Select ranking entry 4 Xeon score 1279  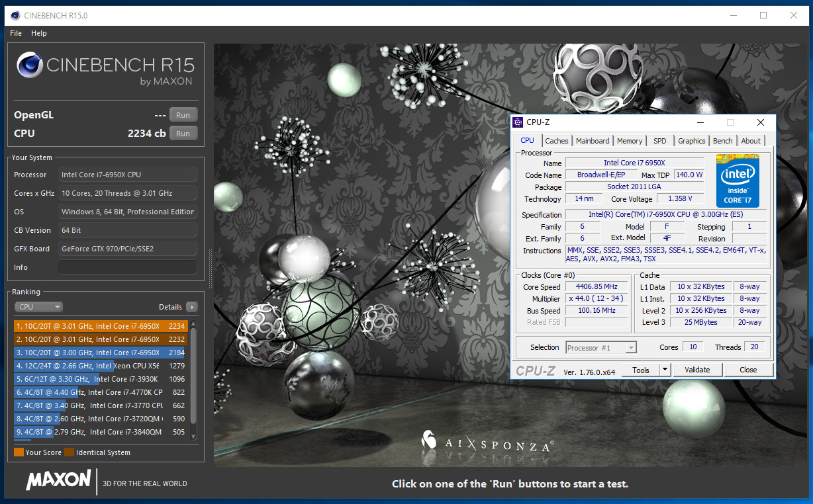(x=101, y=366)
